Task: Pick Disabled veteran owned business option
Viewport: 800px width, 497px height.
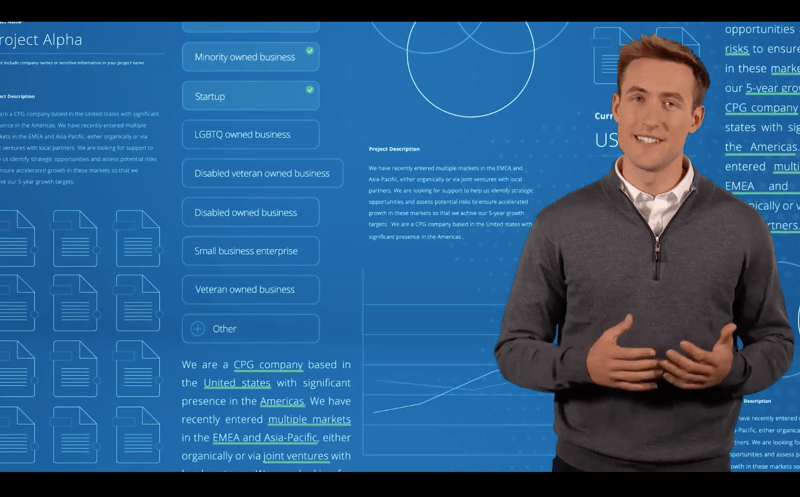Action: pyautogui.click(x=262, y=173)
